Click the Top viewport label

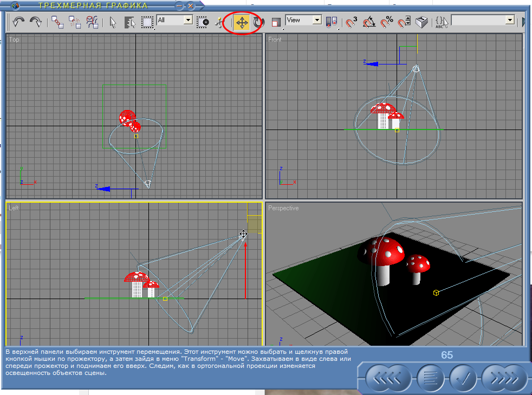point(14,40)
